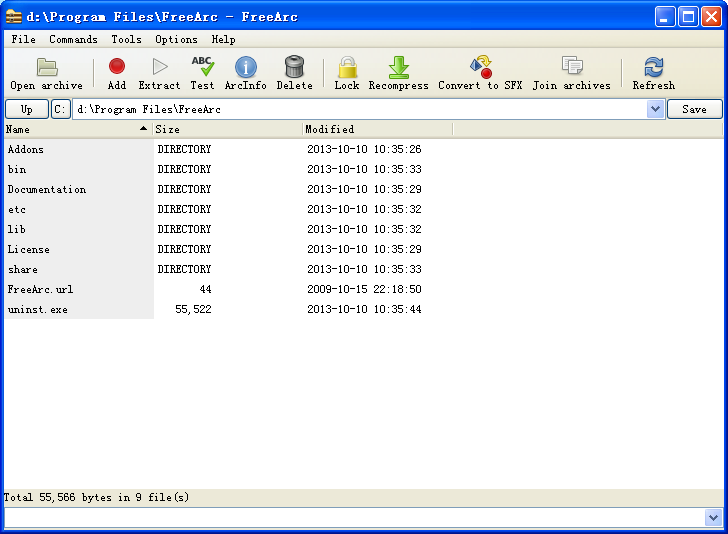Open the File menu

[23, 39]
